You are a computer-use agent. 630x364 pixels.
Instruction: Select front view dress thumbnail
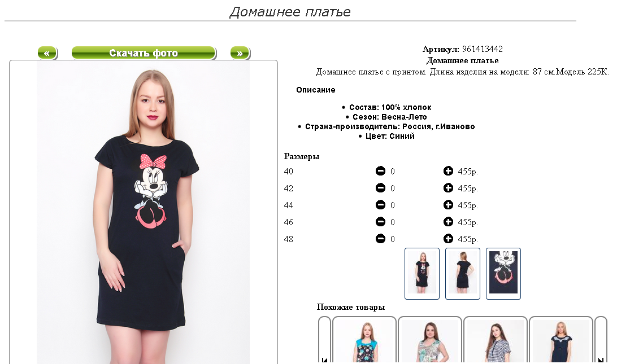click(x=422, y=273)
